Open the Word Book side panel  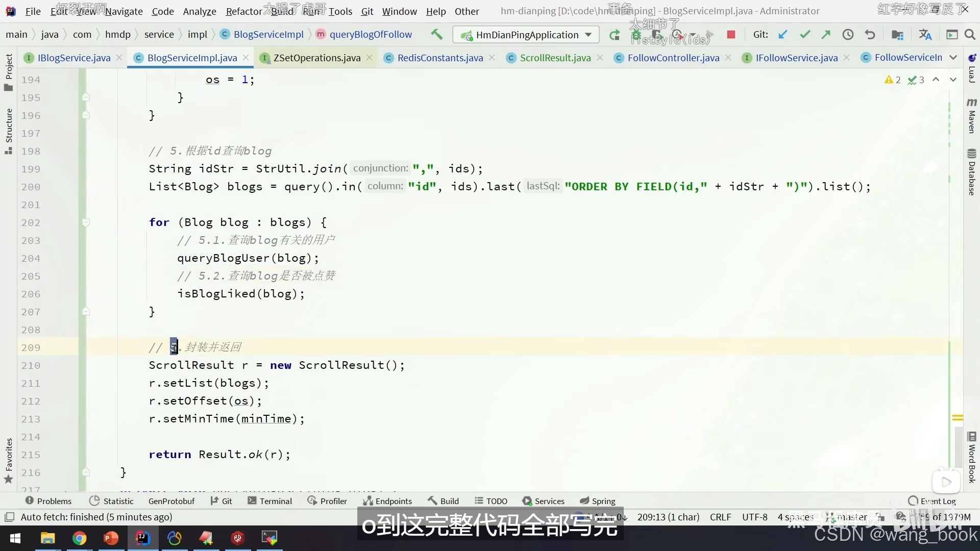pos(972,458)
